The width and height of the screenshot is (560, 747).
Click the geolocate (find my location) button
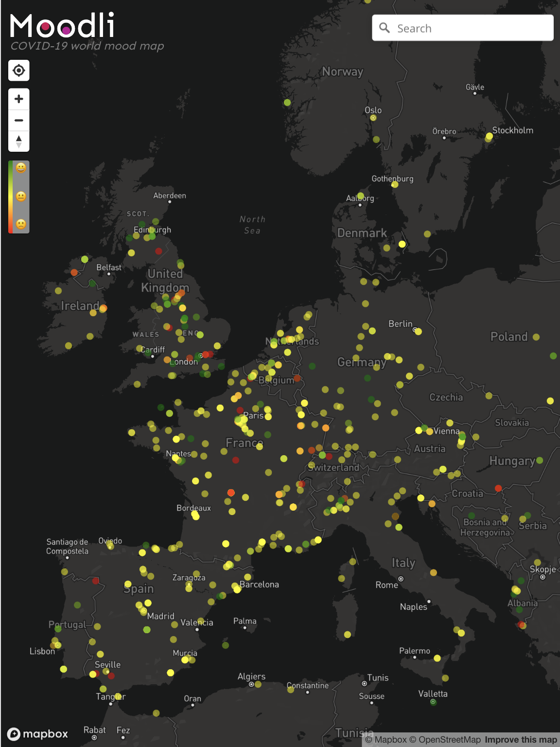19,71
